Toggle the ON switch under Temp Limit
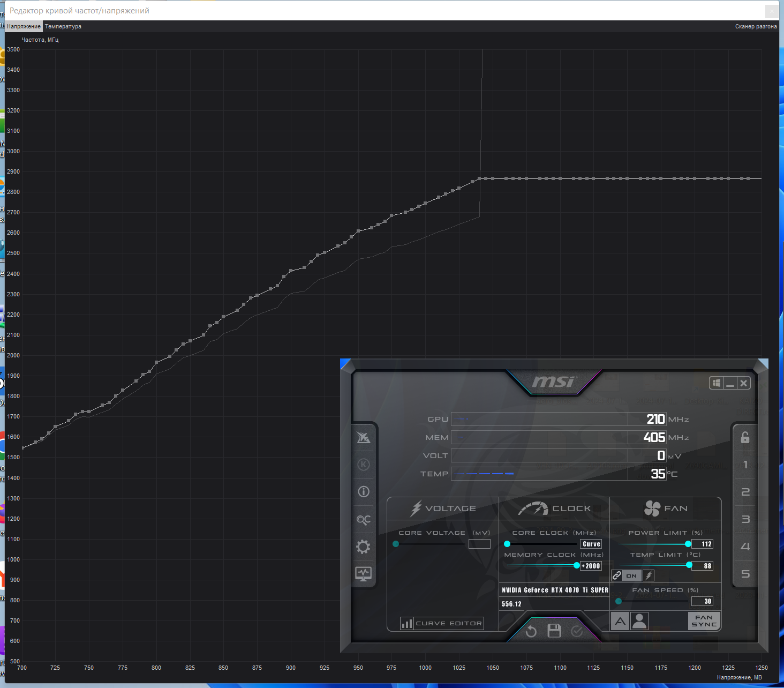Image resolution: width=784 pixels, height=688 pixels. point(632,575)
